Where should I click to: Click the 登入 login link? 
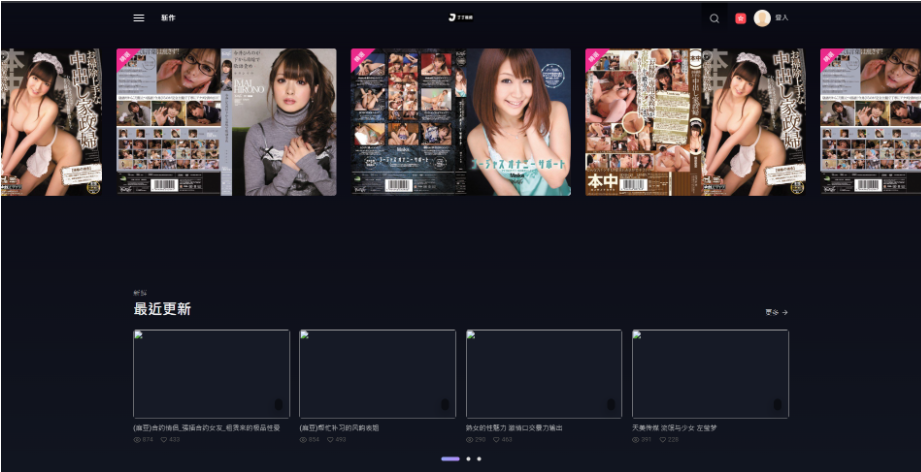point(782,18)
